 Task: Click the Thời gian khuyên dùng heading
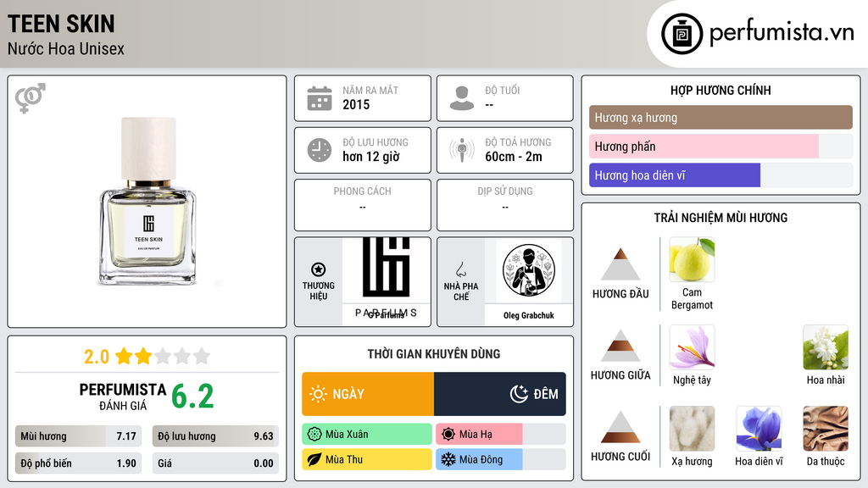(x=434, y=353)
